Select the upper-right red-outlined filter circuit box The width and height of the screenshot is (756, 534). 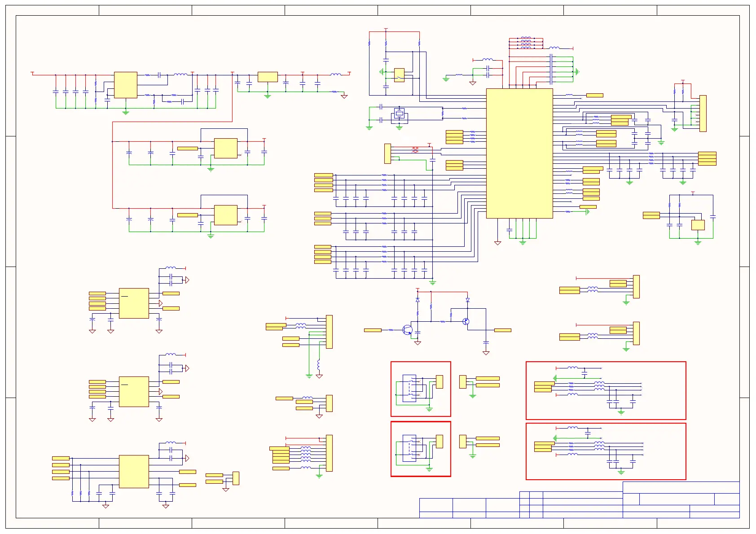606,390
